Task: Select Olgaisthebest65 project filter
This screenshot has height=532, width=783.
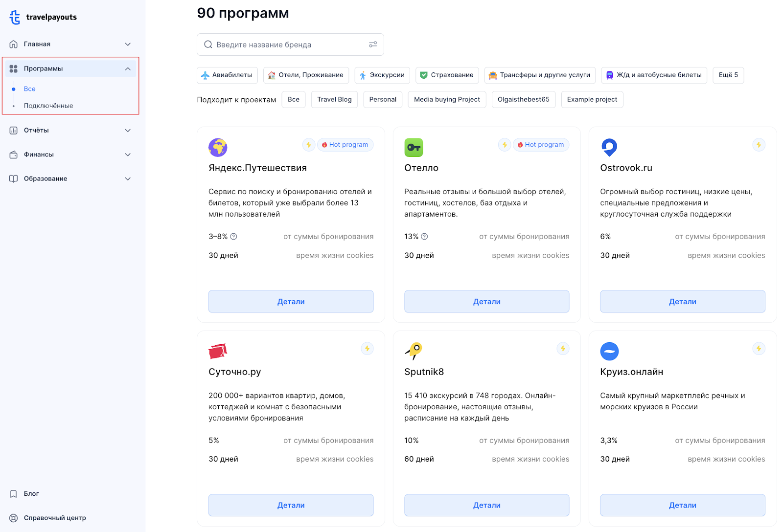Action: point(524,100)
